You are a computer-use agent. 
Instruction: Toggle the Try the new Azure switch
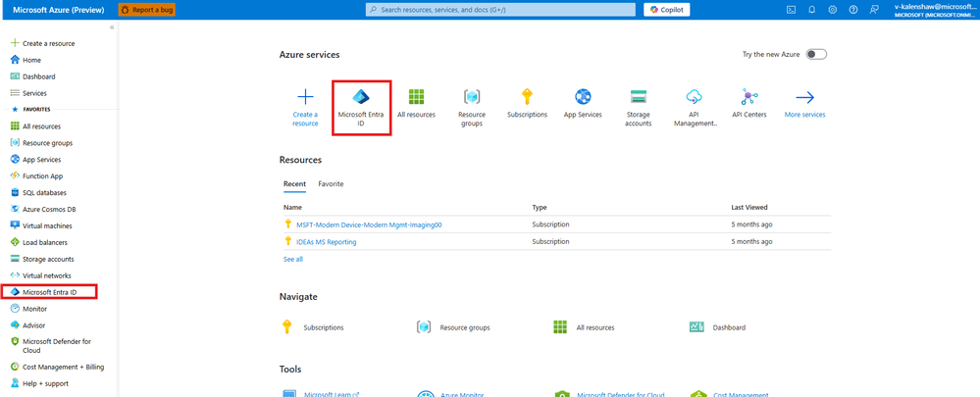pos(816,54)
